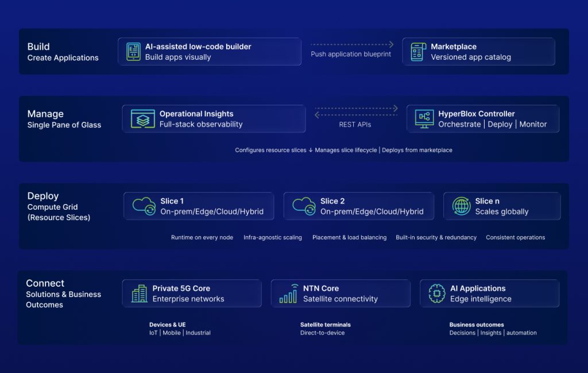The height and width of the screenshot is (373, 588).
Task: Click the 'Full-stack observability' text
Action: coord(201,124)
